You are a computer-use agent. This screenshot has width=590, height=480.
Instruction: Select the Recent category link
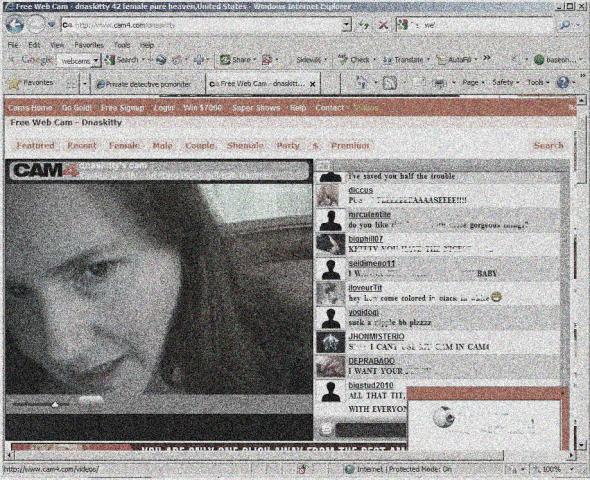[82, 146]
